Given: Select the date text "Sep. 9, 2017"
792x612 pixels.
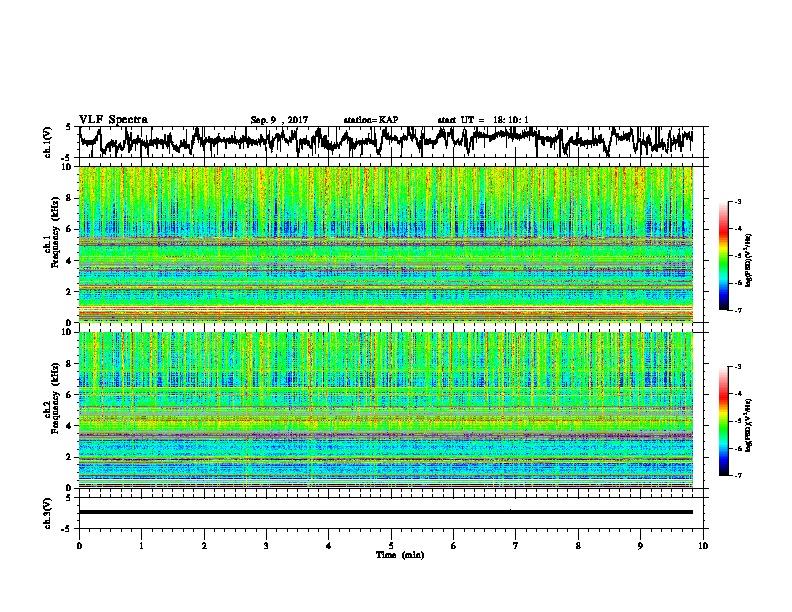Looking at the screenshot, I should pos(279,120).
